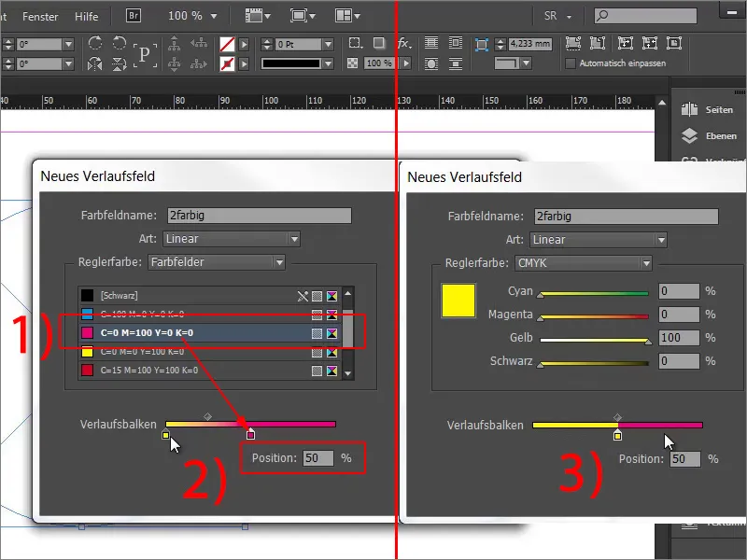Click the gradient stop in right dialog
The height and width of the screenshot is (560, 747).
click(x=617, y=435)
